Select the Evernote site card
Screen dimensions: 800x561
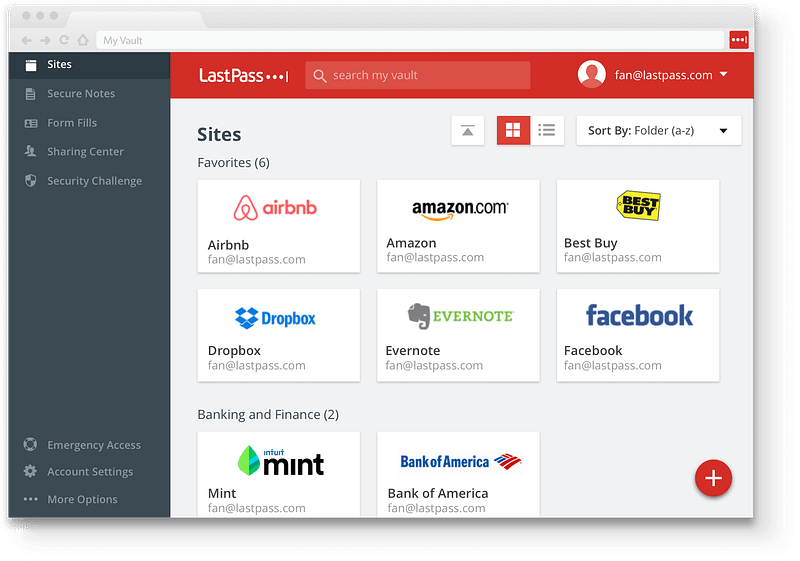point(458,335)
